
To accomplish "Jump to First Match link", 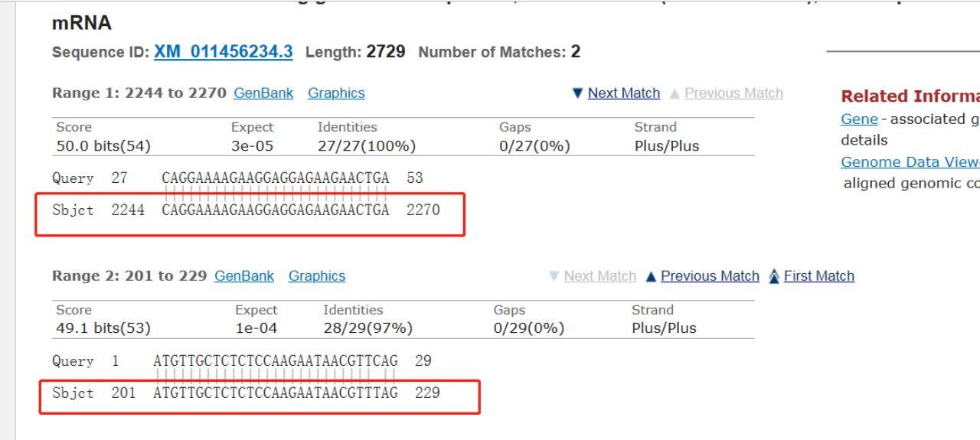I will [x=818, y=276].
